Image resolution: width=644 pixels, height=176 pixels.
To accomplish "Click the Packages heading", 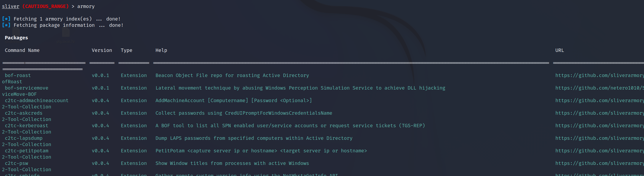I will 16,38.
